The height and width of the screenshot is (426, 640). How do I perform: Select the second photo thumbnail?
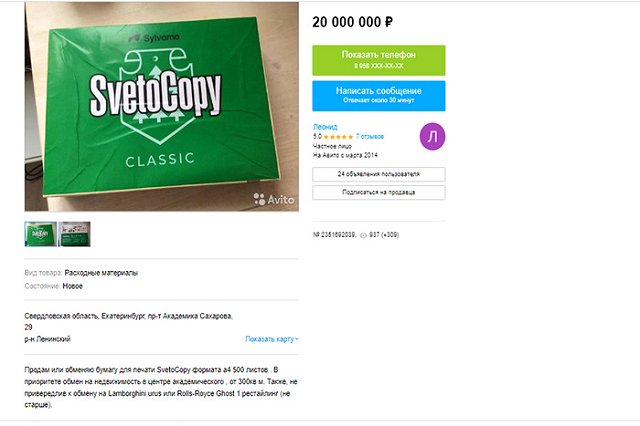[75, 234]
